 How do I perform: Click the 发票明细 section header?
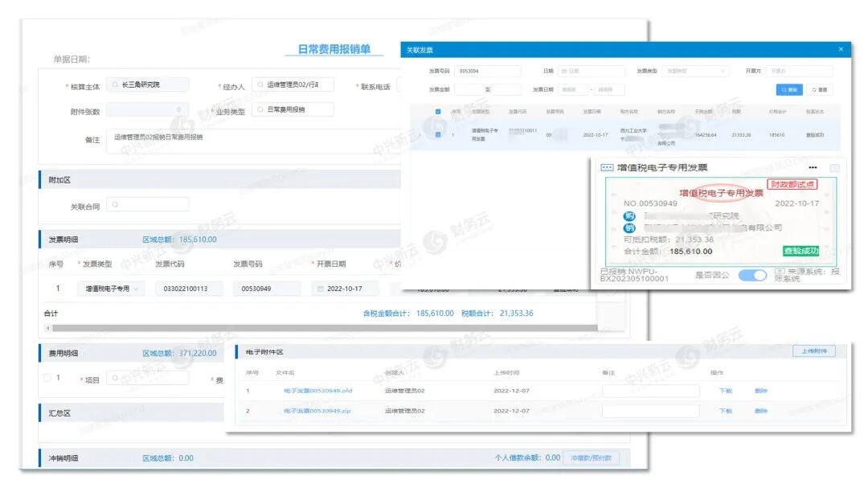tap(219, 240)
